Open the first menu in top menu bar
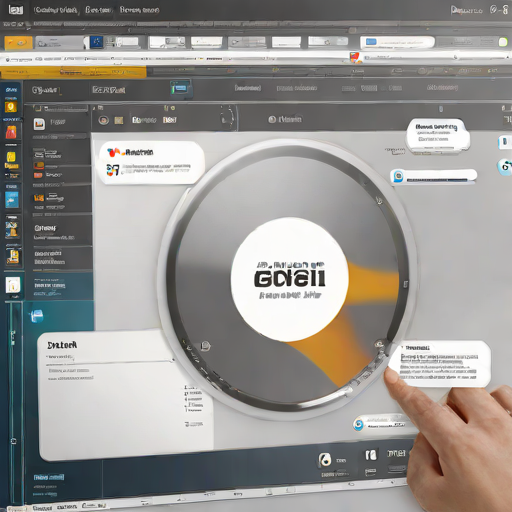This screenshot has height=512, width=512. click(x=56, y=10)
